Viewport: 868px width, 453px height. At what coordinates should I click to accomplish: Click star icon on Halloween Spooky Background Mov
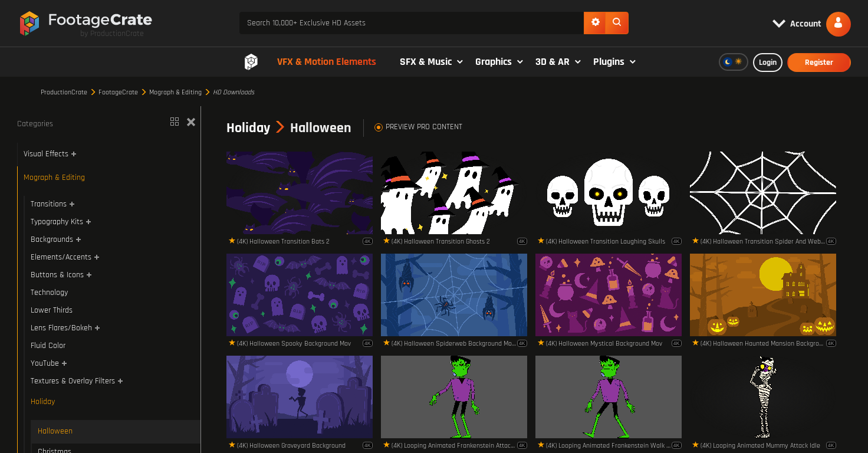232,343
